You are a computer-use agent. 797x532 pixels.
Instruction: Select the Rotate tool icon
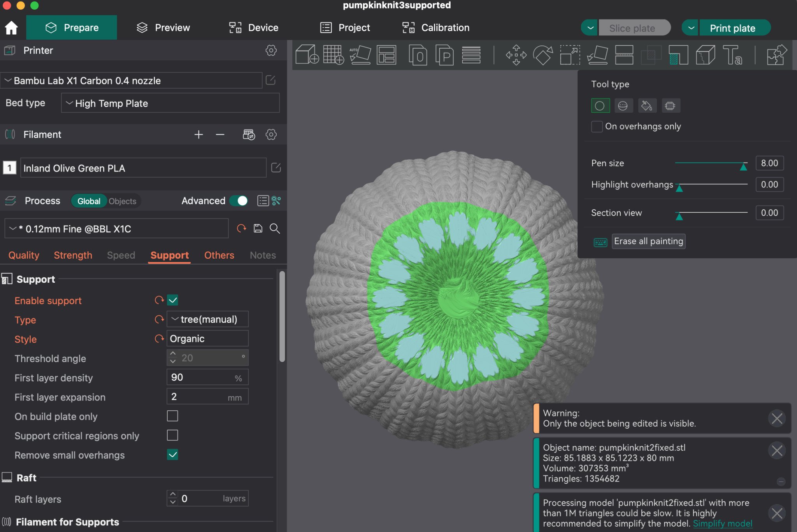(x=543, y=55)
